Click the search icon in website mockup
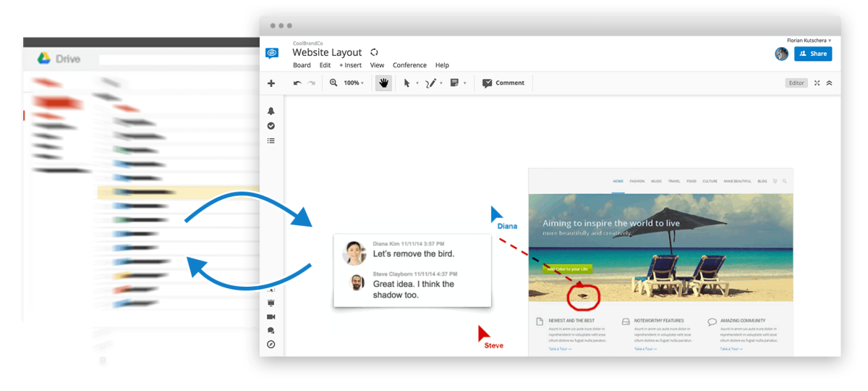The image size is (868, 391). pos(784,181)
